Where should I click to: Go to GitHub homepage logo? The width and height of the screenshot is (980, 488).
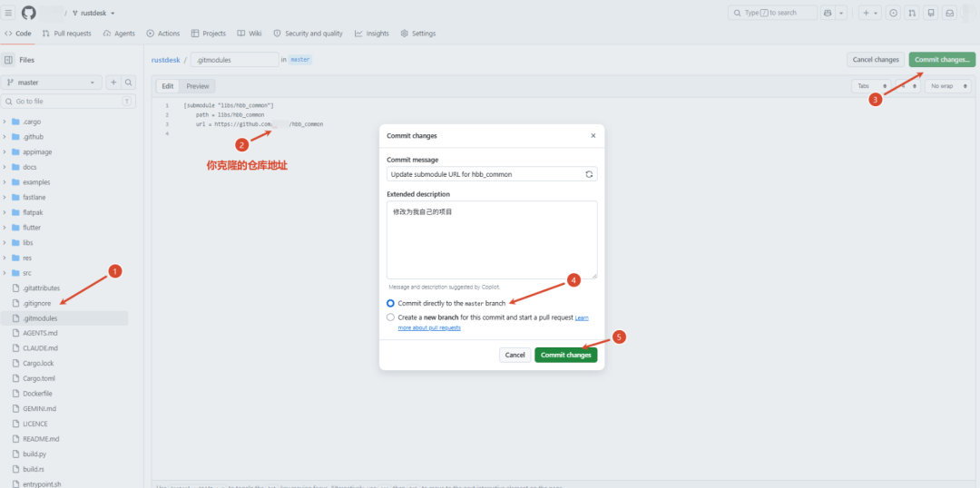[x=29, y=13]
